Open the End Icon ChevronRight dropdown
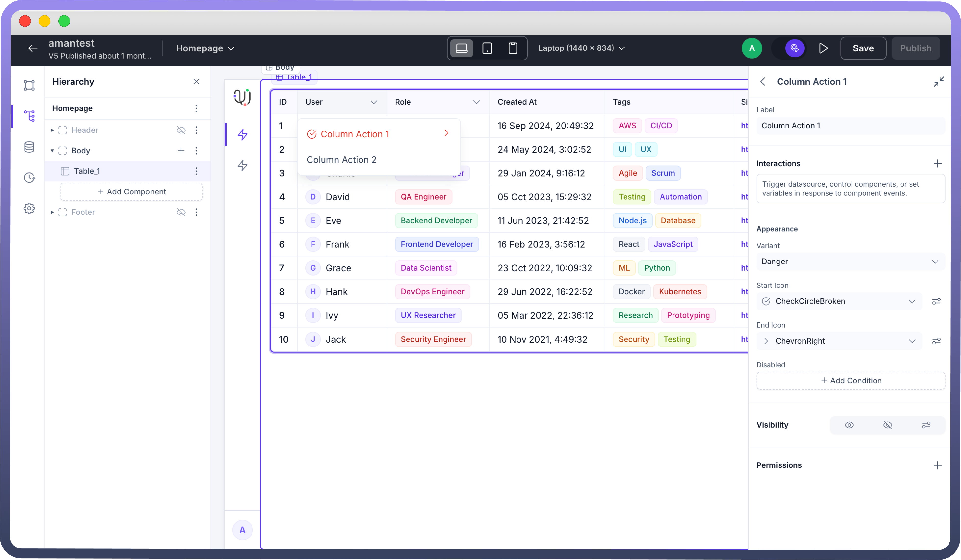This screenshot has height=560, width=961. [839, 341]
